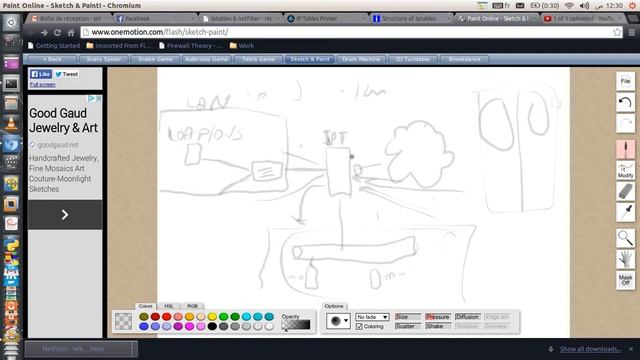This screenshot has height=360, width=640.
Task: Click the Scatter setting
Action: point(408,326)
